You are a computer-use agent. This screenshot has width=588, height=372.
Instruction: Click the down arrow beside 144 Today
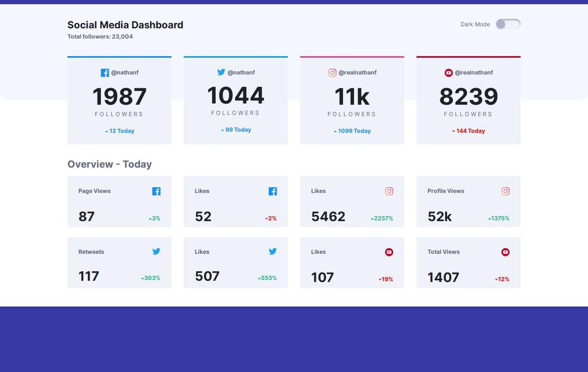(x=454, y=131)
